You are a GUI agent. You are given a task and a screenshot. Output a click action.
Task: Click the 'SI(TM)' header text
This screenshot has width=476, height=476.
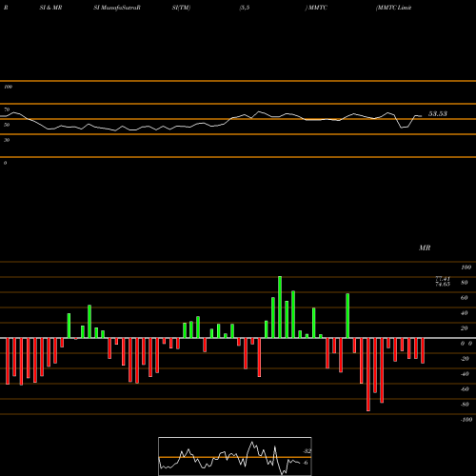tap(181, 8)
